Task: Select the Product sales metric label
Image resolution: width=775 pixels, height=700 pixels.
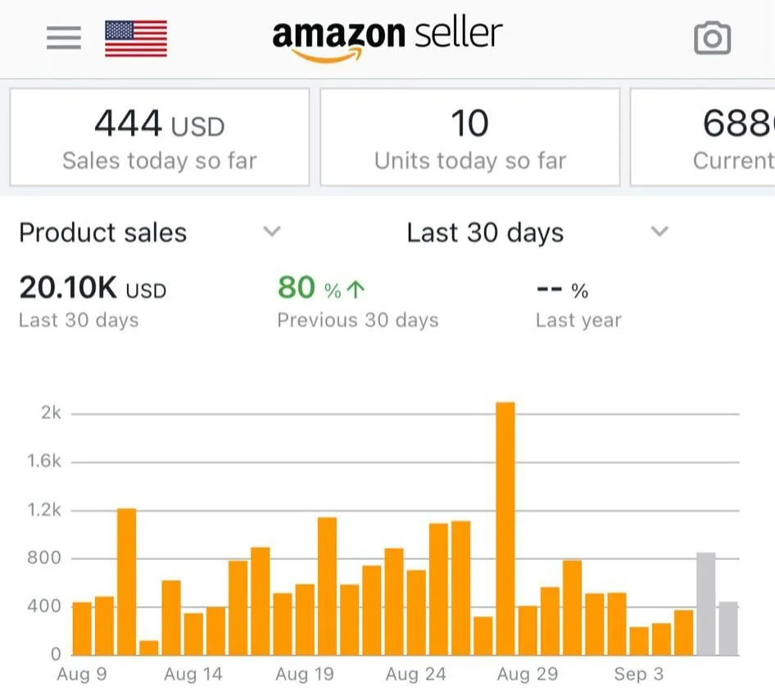Action: [103, 233]
